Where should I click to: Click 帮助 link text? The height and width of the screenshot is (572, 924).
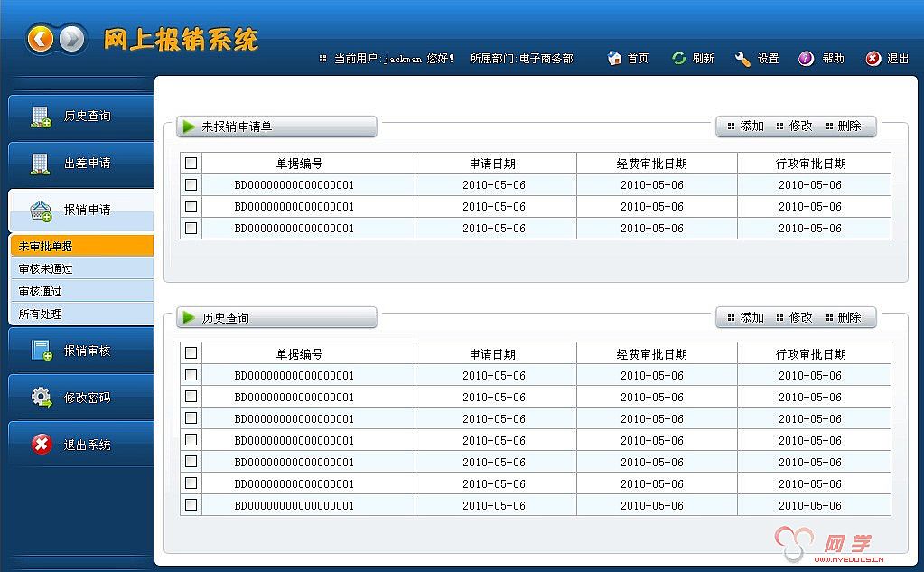834,59
